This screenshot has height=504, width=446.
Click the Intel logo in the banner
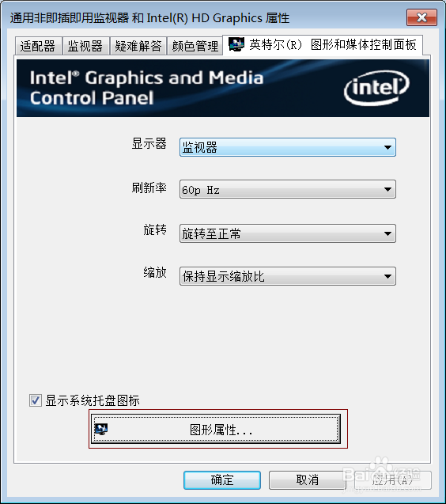coord(376,88)
